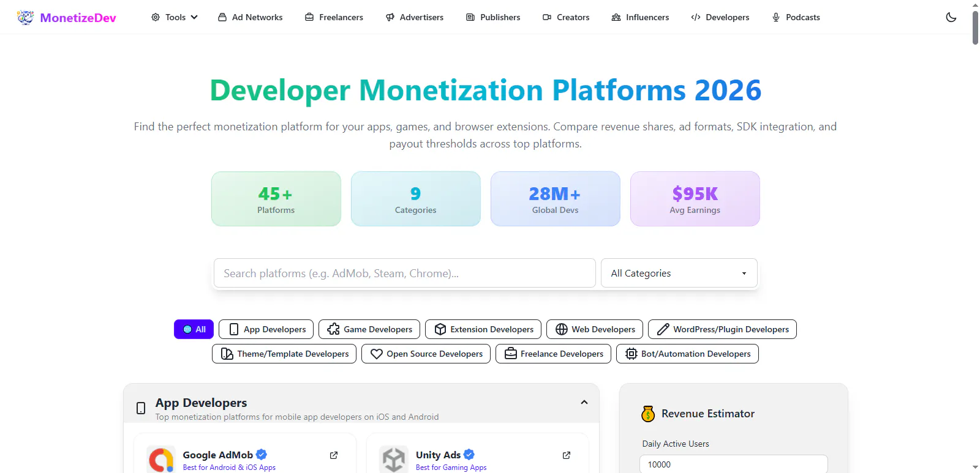Filter by Theme/Template Developers
The height and width of the screenshot is (473, 980).
coord(284,354)
